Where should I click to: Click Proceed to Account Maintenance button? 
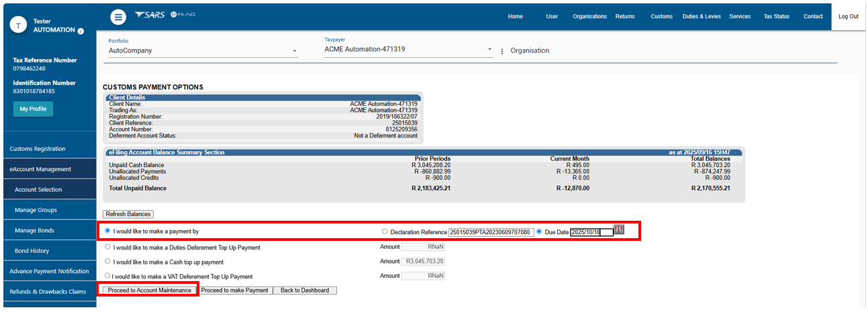149,291
